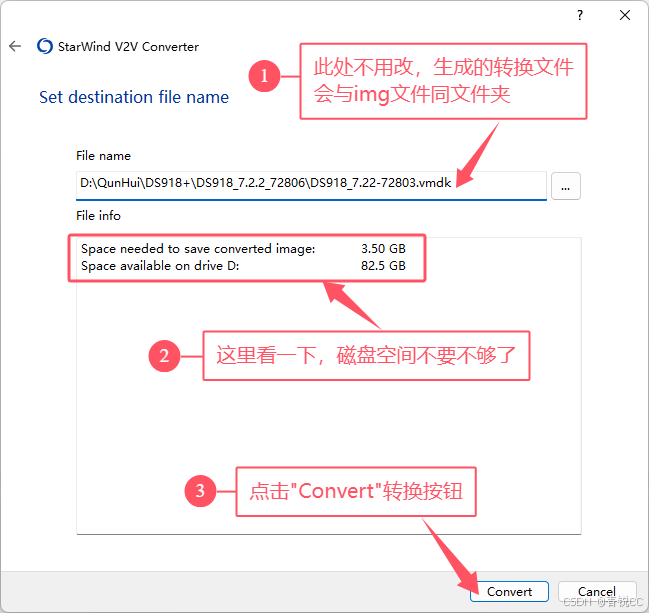This screenshot has height=613, width=649.
Task: Go back using the back arrow
Action: (15, 46)
